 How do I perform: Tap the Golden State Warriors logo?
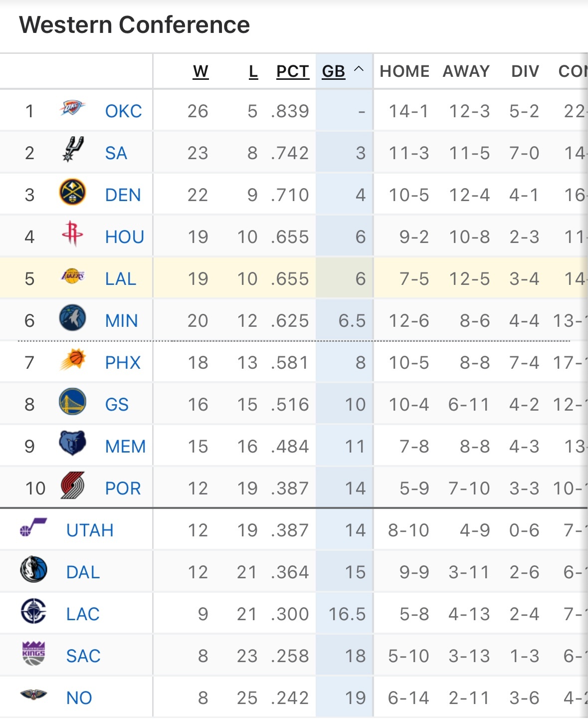pyautogui.click(x=73, y=402)
